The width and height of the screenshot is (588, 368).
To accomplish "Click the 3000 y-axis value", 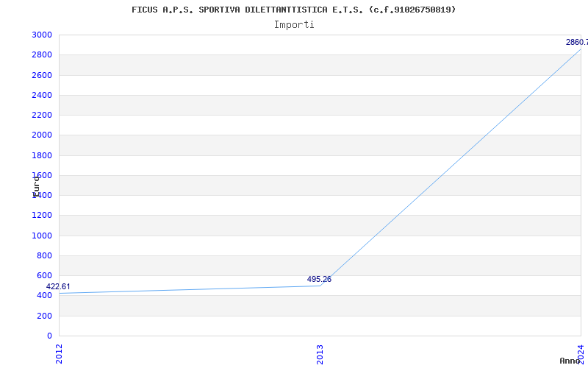I will [42, 35].
